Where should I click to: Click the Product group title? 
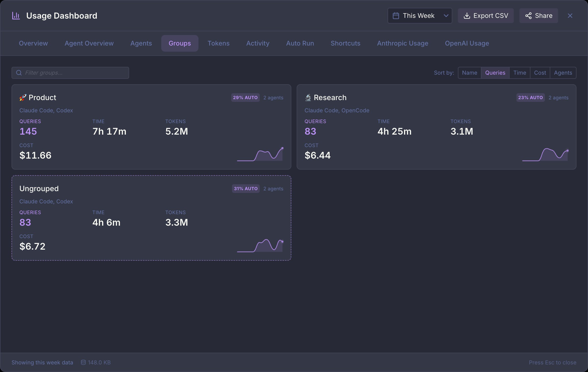[x=42, y=97]
